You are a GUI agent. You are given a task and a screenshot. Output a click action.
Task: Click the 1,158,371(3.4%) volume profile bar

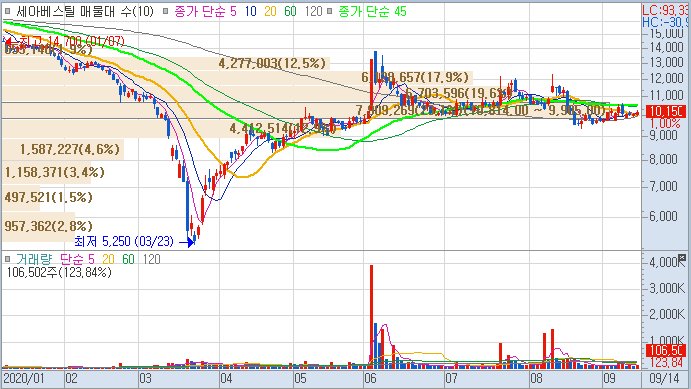(46, 172)
